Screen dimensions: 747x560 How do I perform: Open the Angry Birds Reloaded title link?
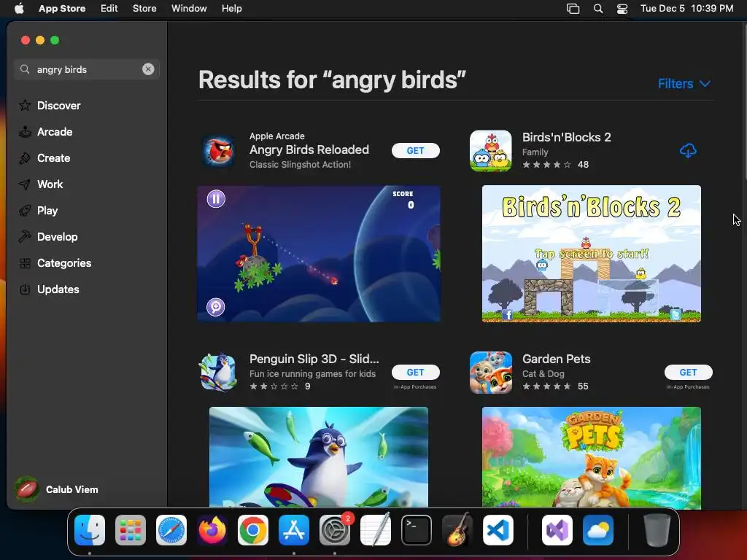pyautogui.click(x=309, y=149)
